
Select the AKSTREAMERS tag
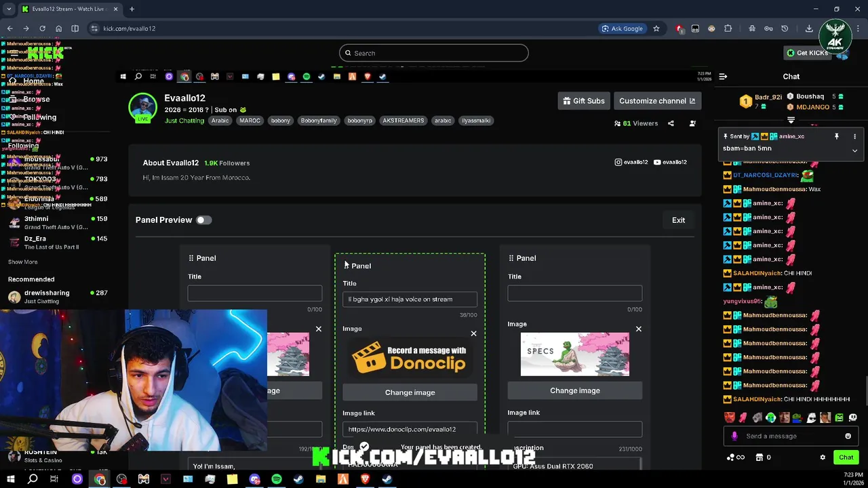tap(403, 121)
